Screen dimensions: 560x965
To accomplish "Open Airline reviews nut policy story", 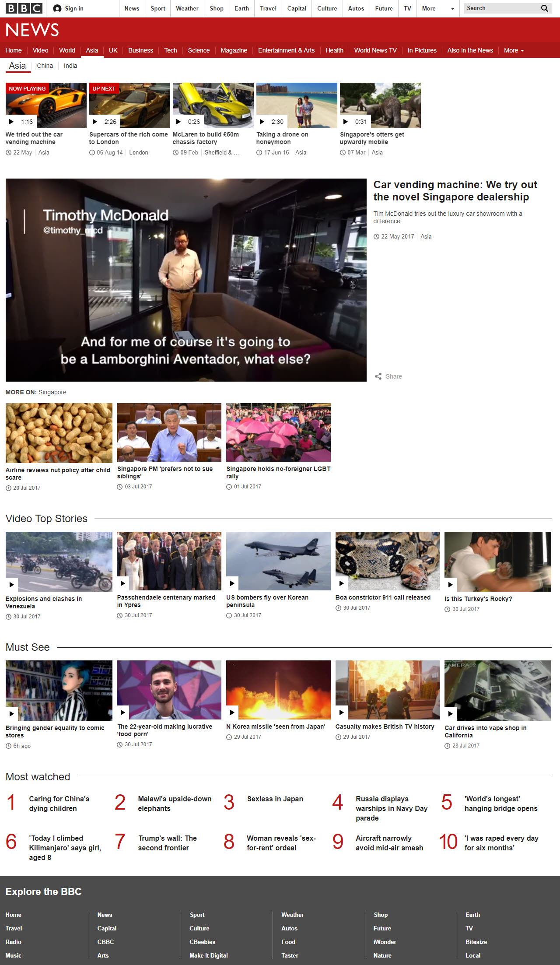I will click(x=58, y=474).
